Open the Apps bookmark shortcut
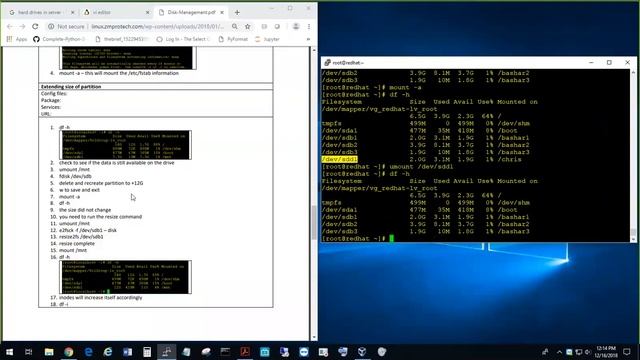The image size is (640, 360). point(17,39)
